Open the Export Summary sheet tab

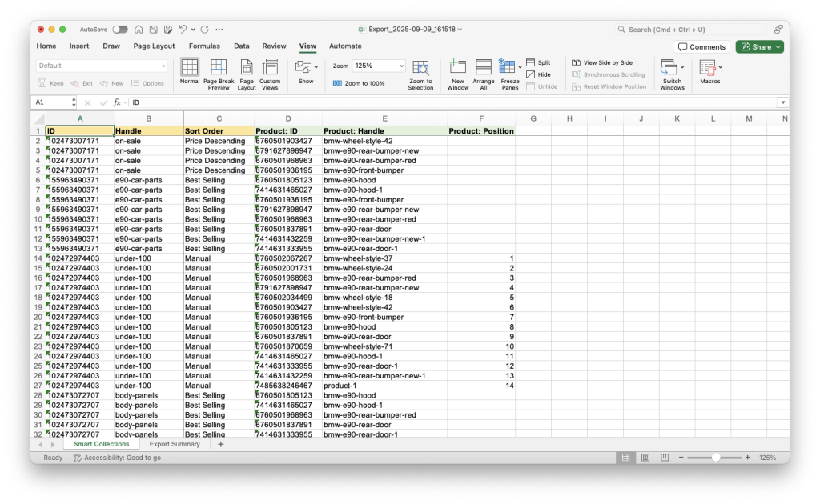click(175, 443)
